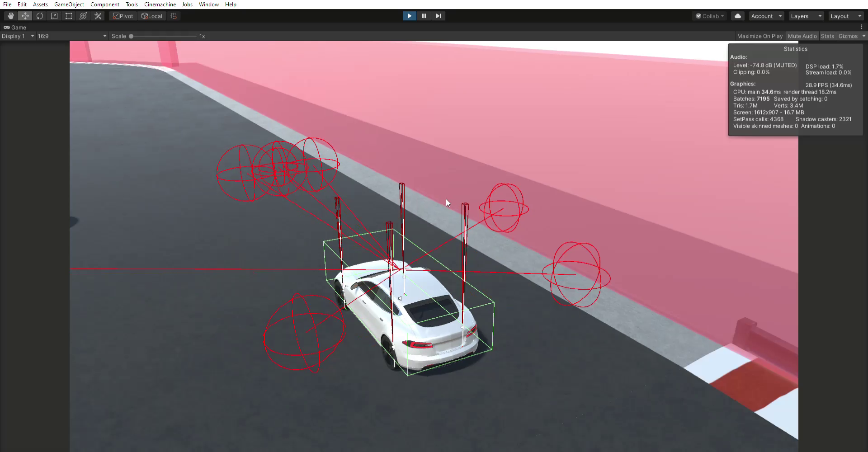Viewport: 868px width, 452px height.
Task: Toggle Local mode to Global
Action: 152,16
